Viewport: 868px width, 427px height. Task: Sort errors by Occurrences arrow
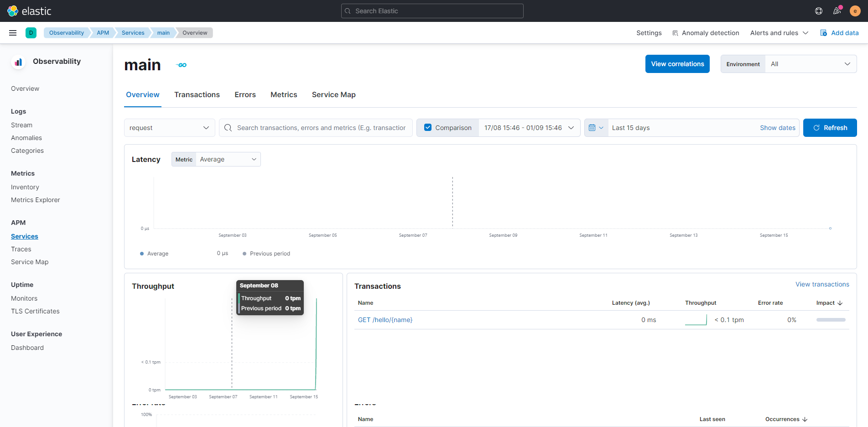[805, 419]
